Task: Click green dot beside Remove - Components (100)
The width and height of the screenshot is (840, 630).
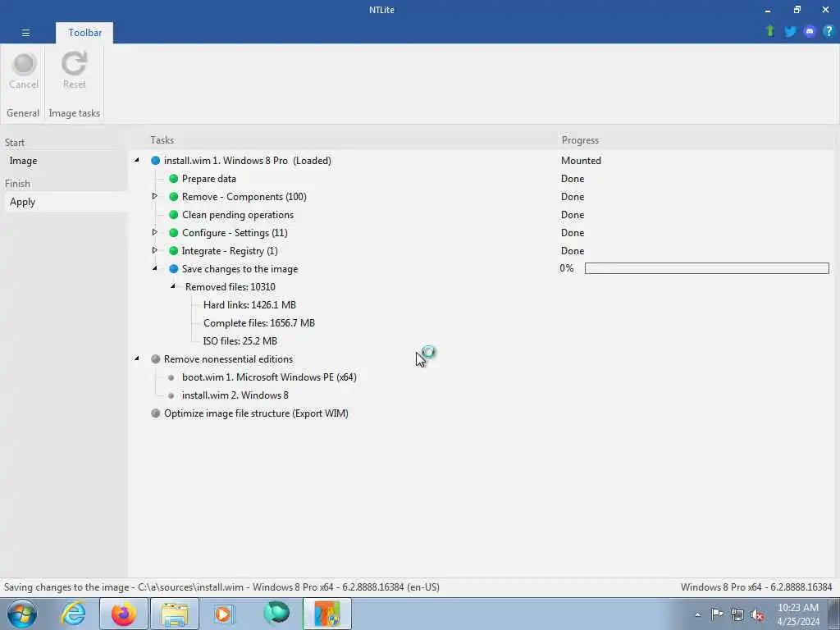Action: [174, 197]
